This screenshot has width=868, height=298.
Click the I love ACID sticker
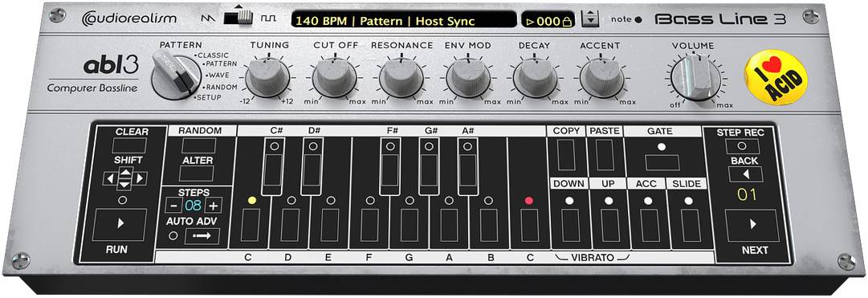pyautogui.click(x=776, y=77)
